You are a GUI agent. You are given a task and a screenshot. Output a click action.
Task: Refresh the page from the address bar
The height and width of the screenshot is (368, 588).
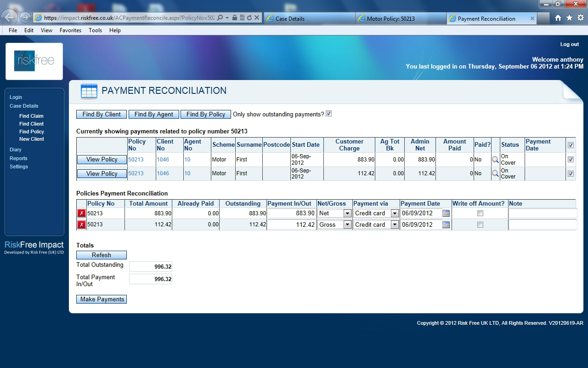click(249, 18)
